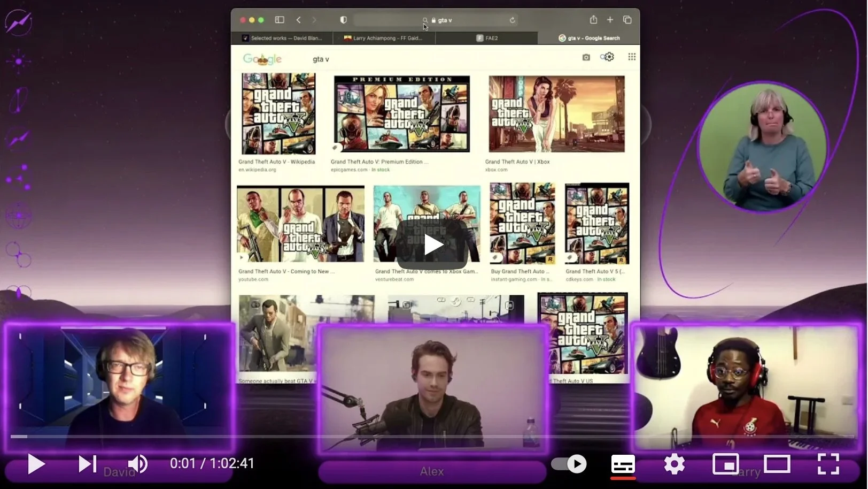Click Alex's webcam panel
Viewport: 868px width, 489px height.
[432, 388]
